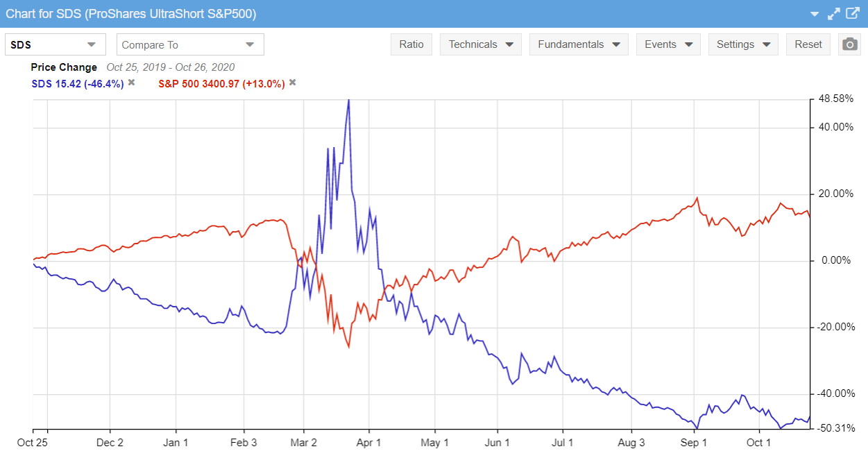Open chart in new window via external link icon
868x458 pixels.
click(851, 12)
